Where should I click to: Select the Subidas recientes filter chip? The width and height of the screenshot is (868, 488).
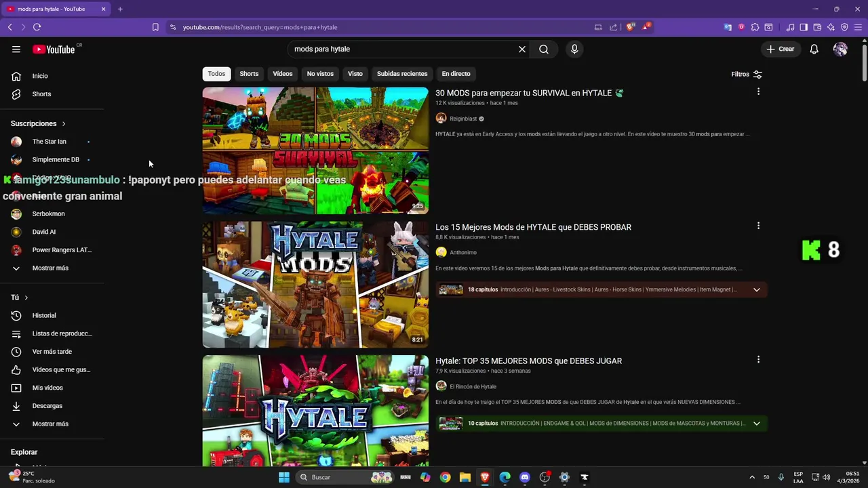pyautogui.click(x=402, y=73)
